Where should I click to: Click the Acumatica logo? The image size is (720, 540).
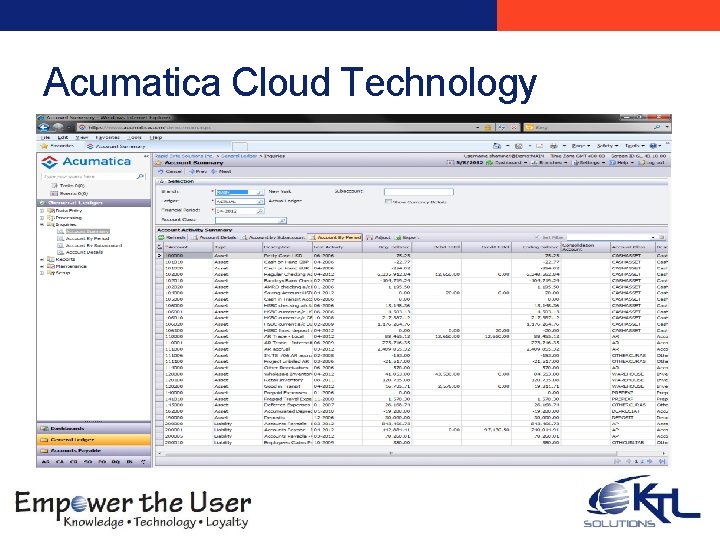[x=85, y=162]
